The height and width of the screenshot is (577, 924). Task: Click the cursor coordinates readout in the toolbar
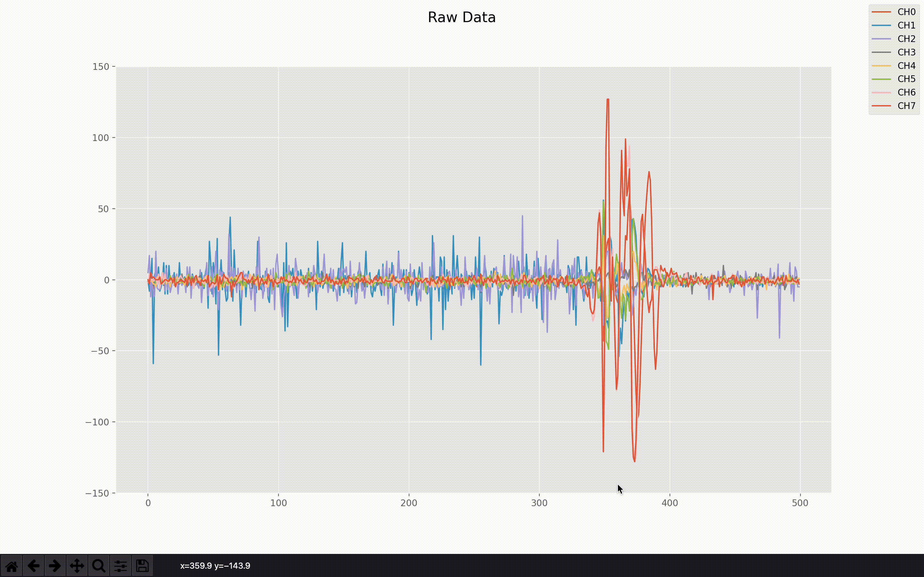(215, 566)
